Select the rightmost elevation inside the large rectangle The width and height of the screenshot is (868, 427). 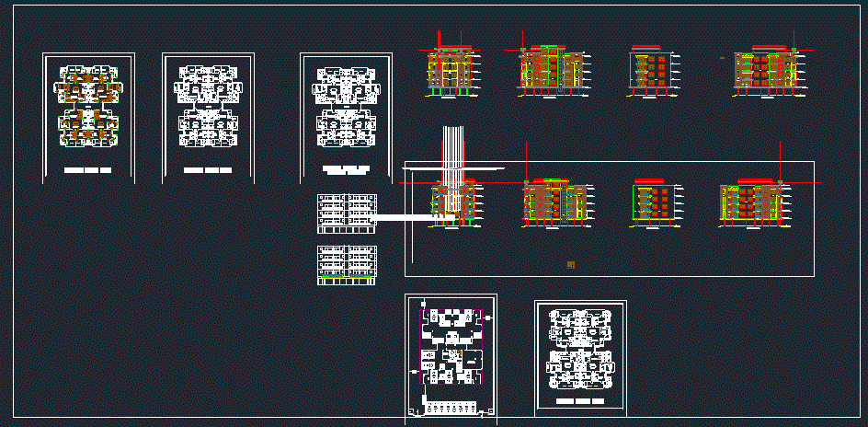point(754,202)
